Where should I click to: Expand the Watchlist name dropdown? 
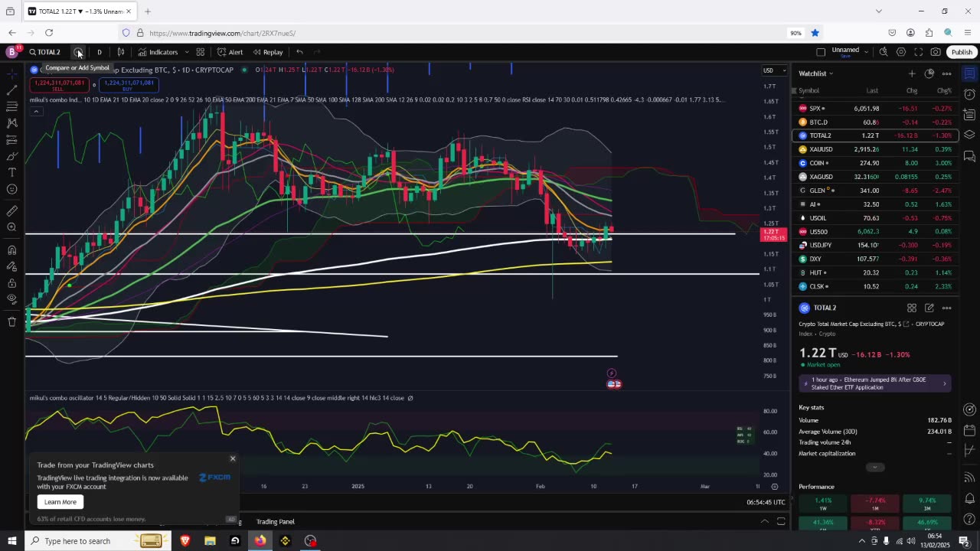point(816,73)
